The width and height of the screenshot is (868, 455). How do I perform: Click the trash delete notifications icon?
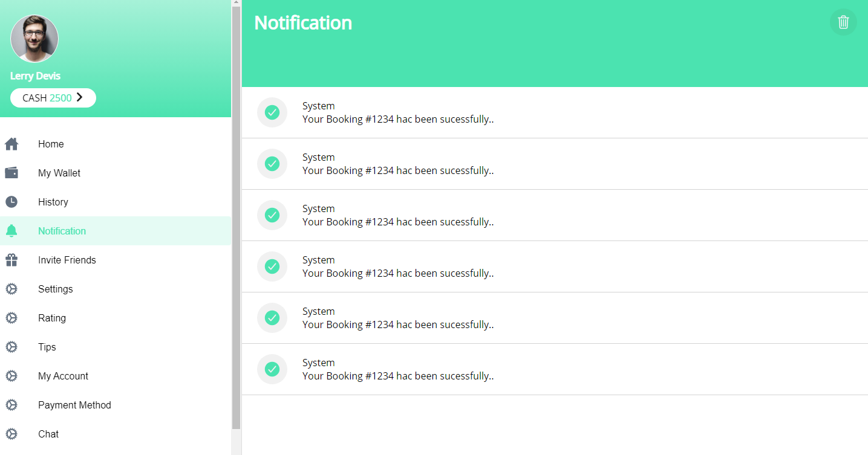(843, 22)
